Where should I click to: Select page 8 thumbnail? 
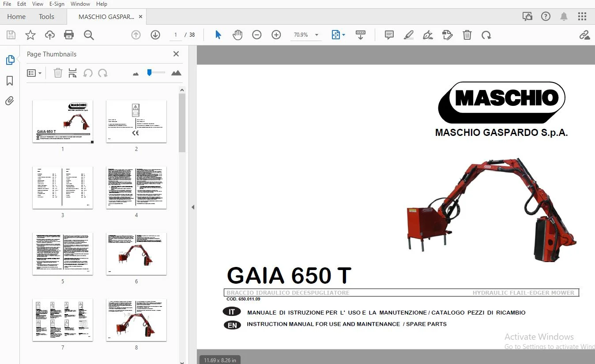coord(136,320)
